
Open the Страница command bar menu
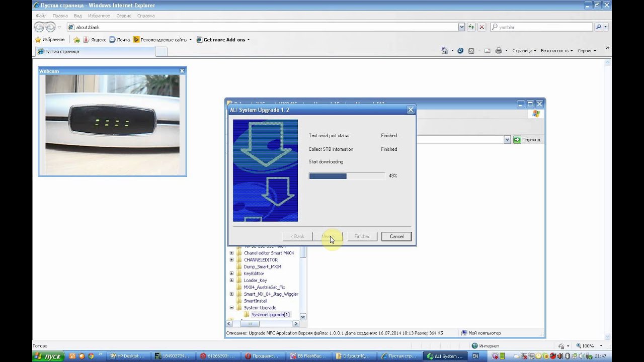pos(524,51)
